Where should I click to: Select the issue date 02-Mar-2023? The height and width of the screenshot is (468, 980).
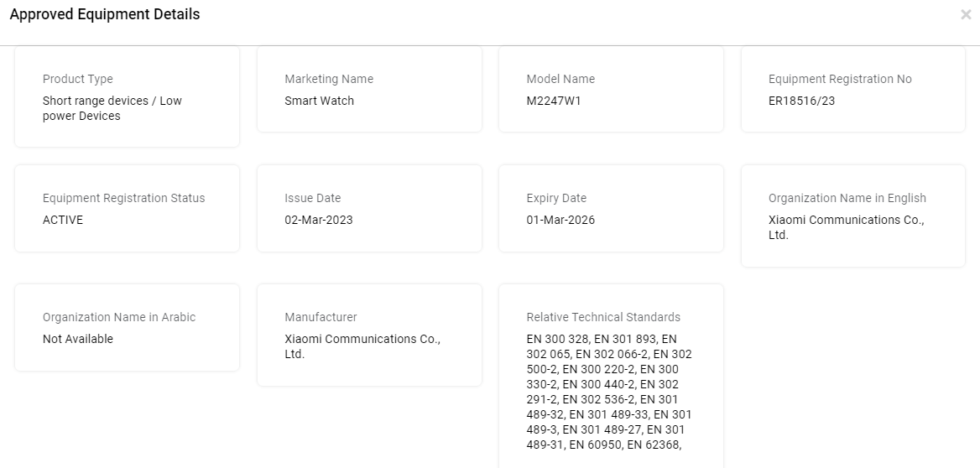pyautogui.click(x=319, y=220)
